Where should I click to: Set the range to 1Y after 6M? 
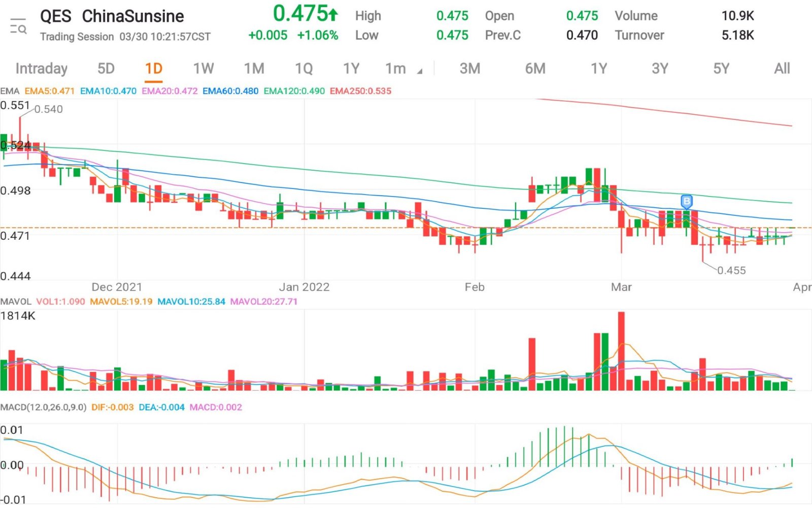click(599, 69)
